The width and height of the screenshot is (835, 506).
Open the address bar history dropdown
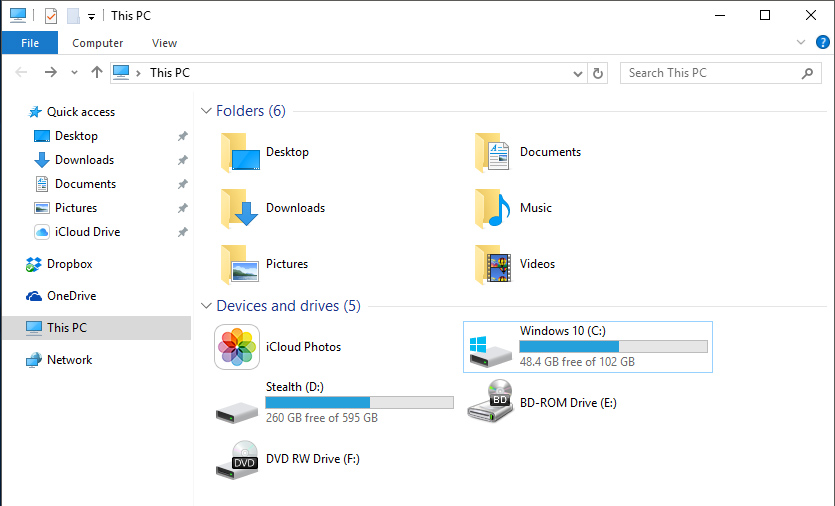(577, 74)
